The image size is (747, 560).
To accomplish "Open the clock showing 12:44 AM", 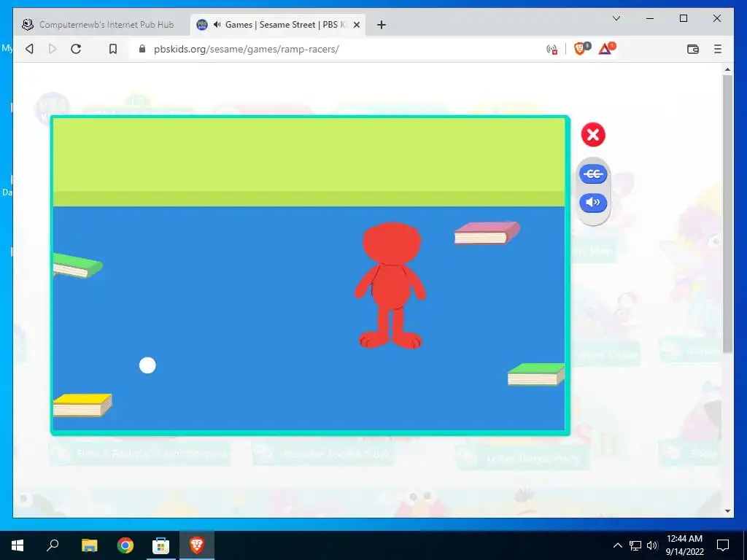I will pos(684,545).
